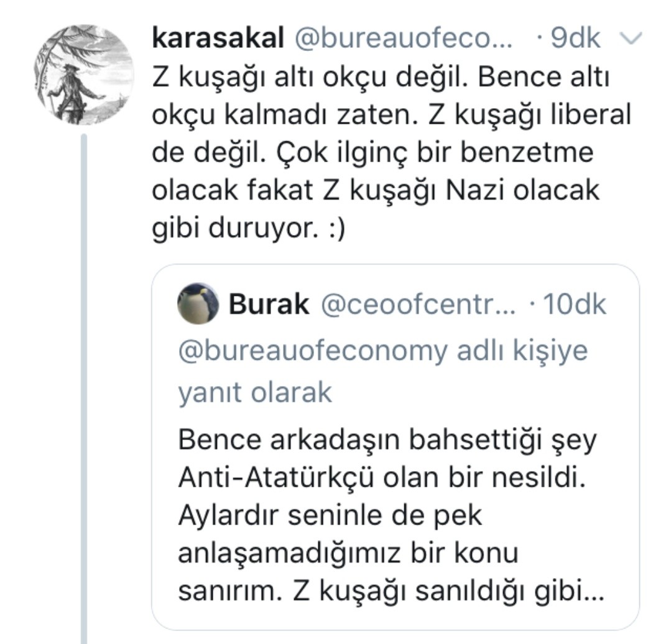Click the 'yanıt olarak' reply text
Screen dimensions: 671x644
pyautogui.click(x=255, y=393)
